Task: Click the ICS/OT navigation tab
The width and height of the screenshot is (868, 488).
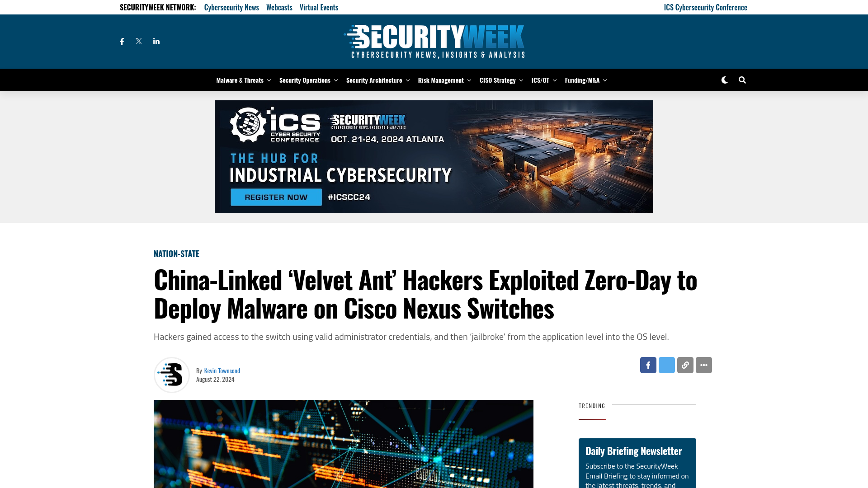Action: [x=540, y=80]
